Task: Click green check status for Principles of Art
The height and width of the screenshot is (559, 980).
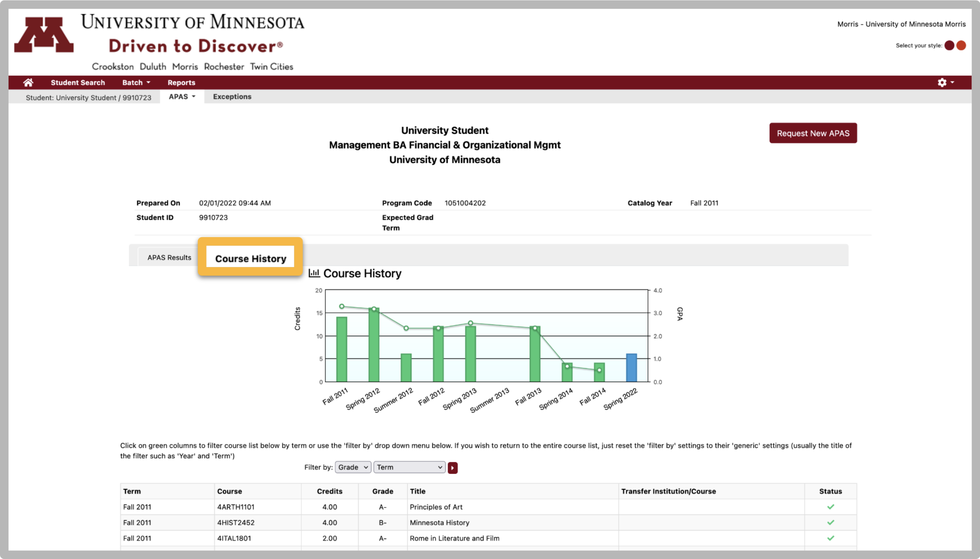Action: pyautogui.click(x=831, y=507)
